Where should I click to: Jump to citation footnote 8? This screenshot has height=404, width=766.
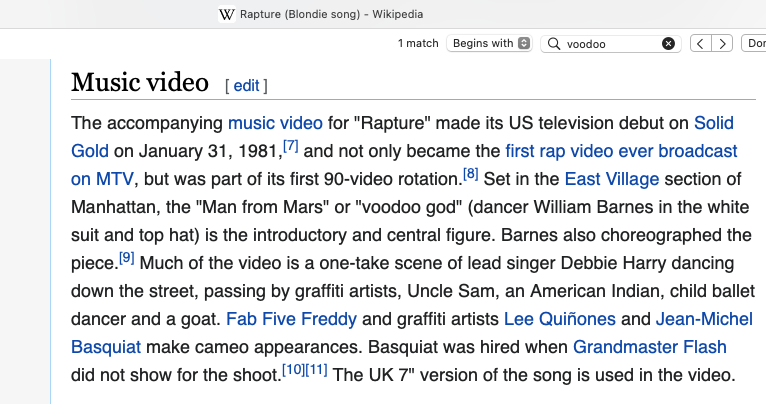[x=470, y=174]
